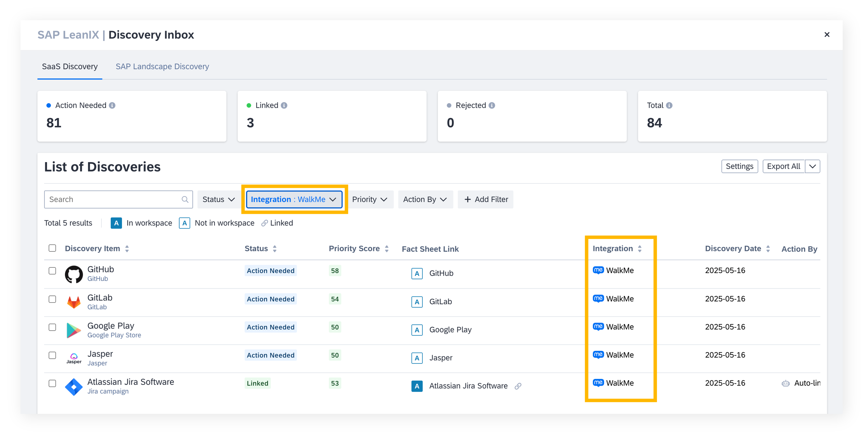Click the chain link icon beside Atlassian Jira Software
868x439 pixels.
(518, 386)
